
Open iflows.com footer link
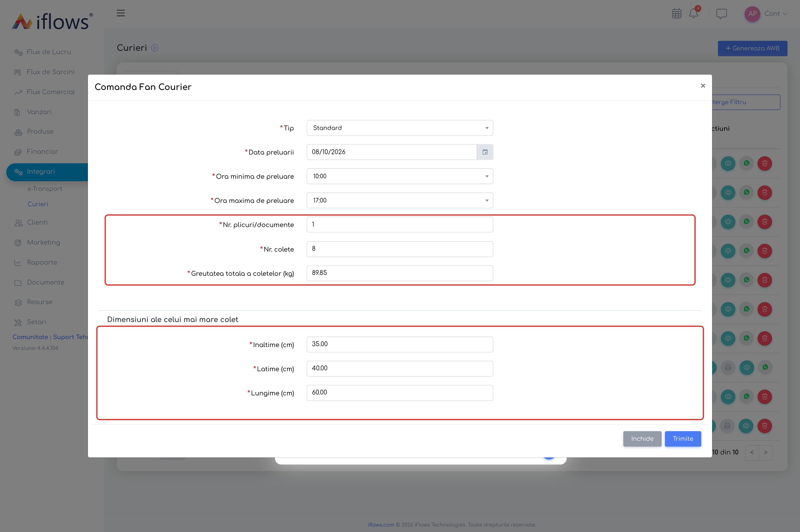[381, 525]
